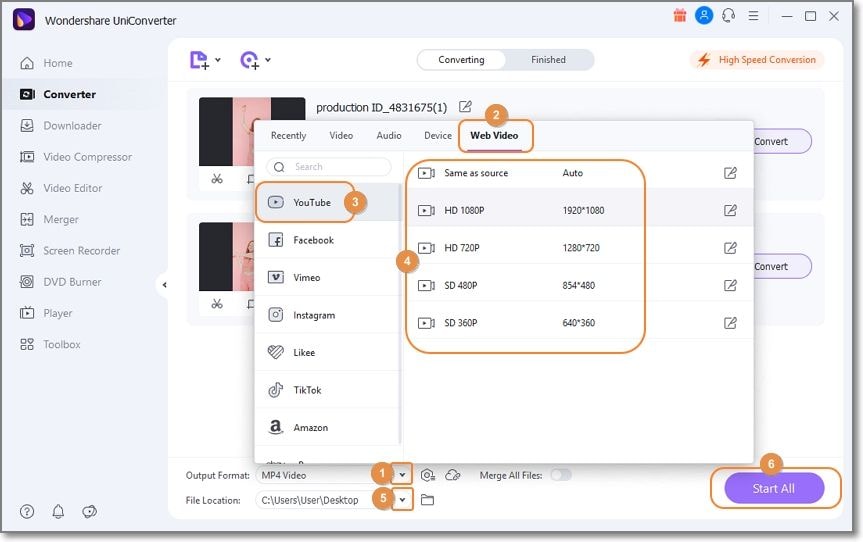Select the Web Video tab
The height and width of the screenshot is (542, 863).
(494, 136)
